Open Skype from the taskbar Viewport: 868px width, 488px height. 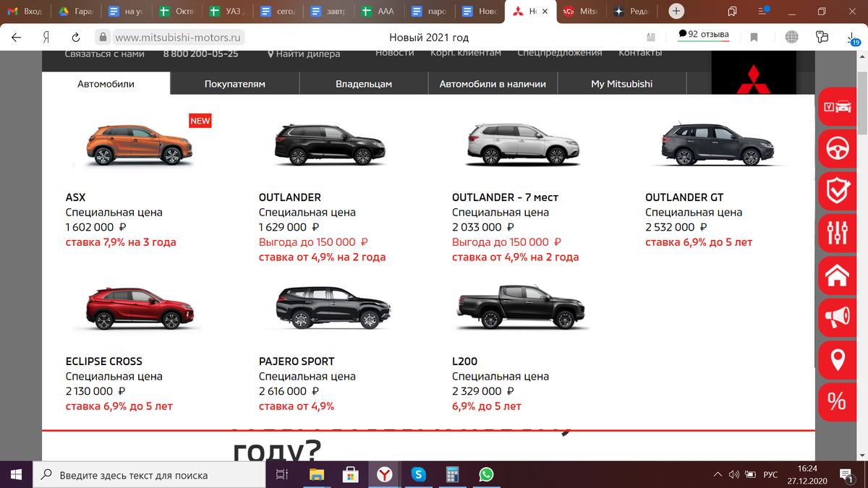[x=419, y=474]
